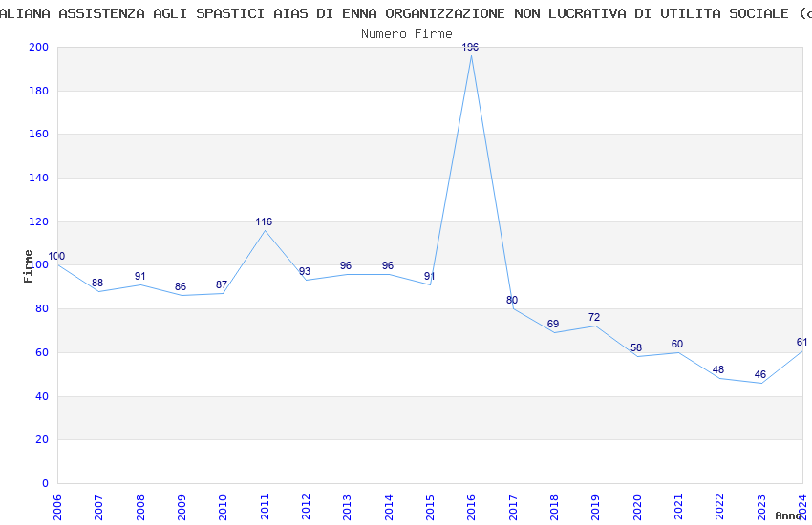Click the 86 data label at 2009
812x525 pixels.
[x=181, y=286]
